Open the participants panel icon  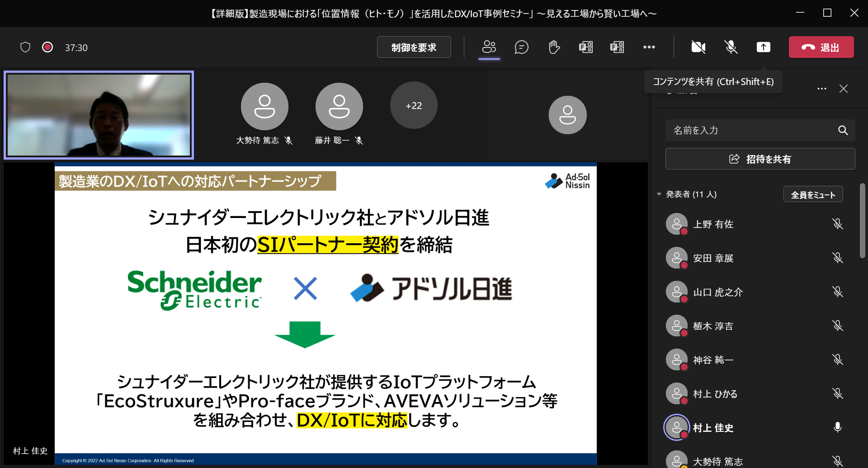point(489,47)
